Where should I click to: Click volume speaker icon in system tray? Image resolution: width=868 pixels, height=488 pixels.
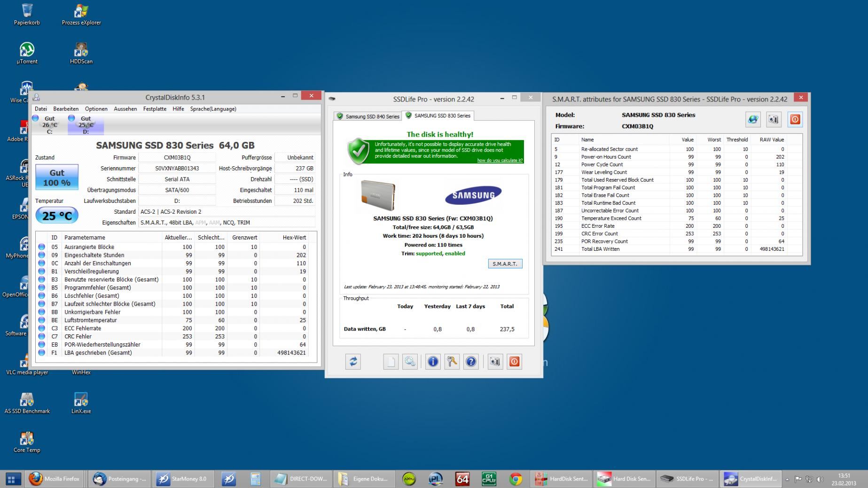pyautogui.click(x=820, y=480)
